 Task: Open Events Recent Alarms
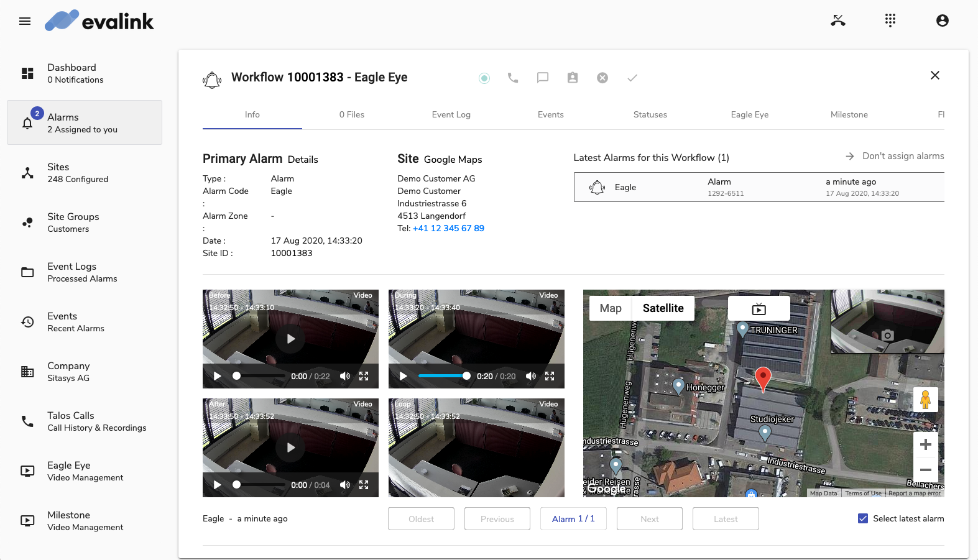85,321
